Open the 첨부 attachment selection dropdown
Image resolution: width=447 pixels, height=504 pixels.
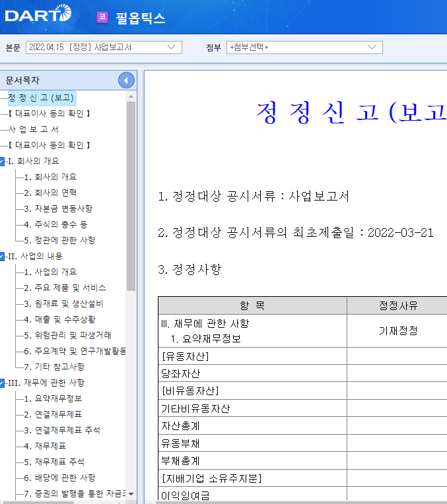pyautogui.click(x=304, y=47)
